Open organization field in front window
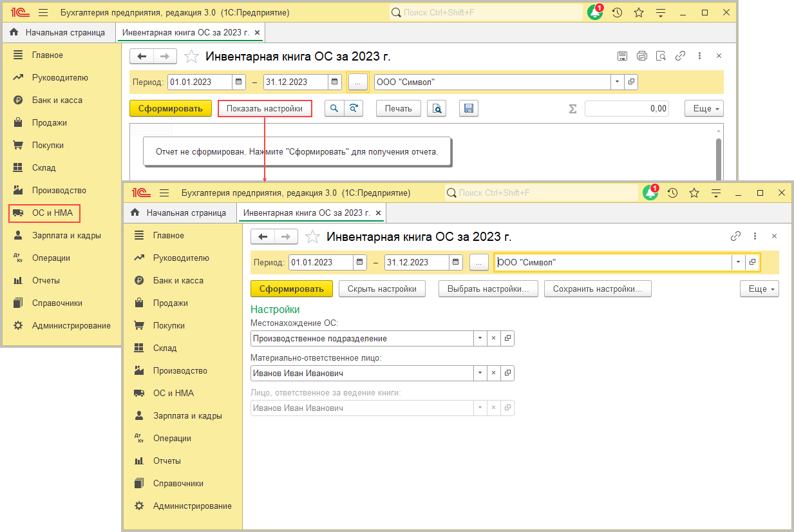794x532 pixels. (x=753, y=262)
